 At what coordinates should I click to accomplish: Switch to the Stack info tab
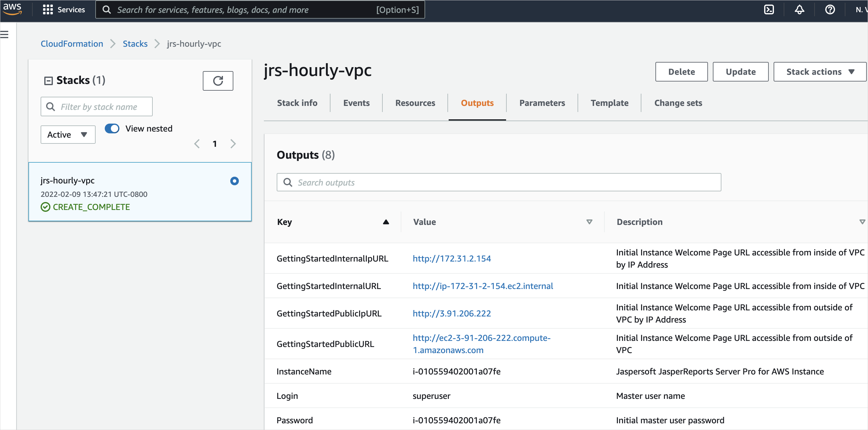(x=297, y=103)
